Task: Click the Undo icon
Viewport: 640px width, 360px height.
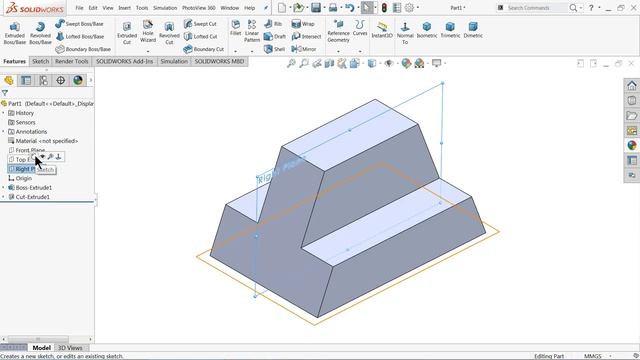Action: pyautogui.click(x=349, y=7)
